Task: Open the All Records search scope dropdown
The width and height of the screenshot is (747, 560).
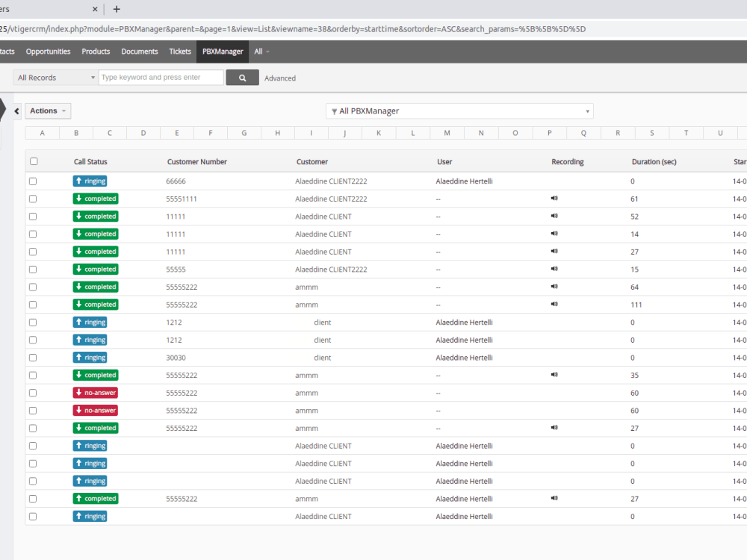Action: 54,77
